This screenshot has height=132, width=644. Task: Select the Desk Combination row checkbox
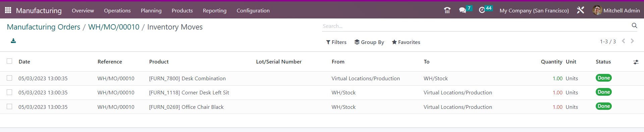9,78
